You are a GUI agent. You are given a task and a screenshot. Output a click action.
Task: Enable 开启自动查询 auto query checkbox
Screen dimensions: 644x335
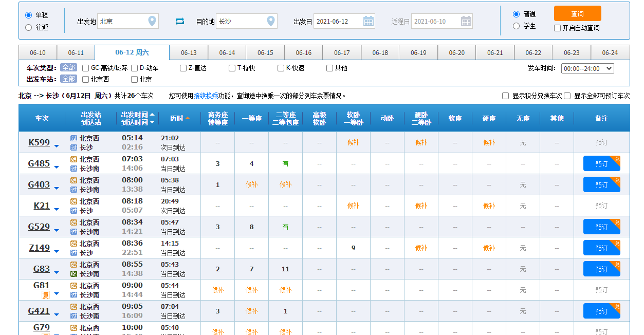(558, 28)
